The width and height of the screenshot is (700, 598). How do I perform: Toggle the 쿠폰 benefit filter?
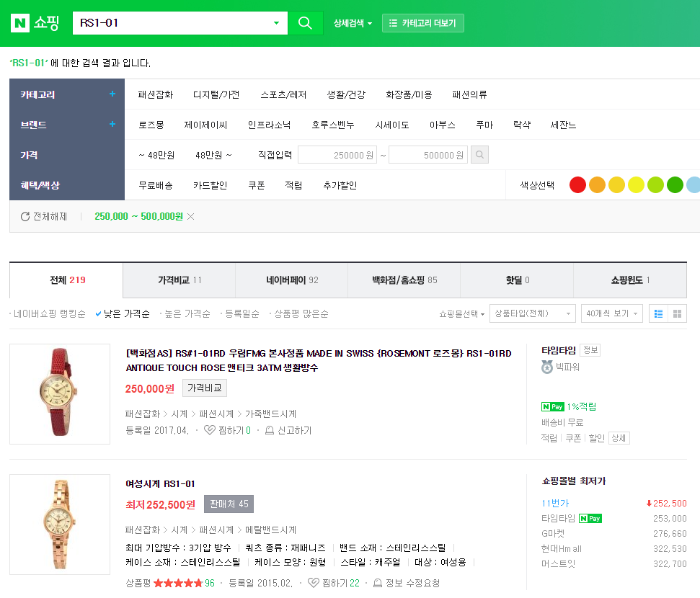[x=257, y=185]
